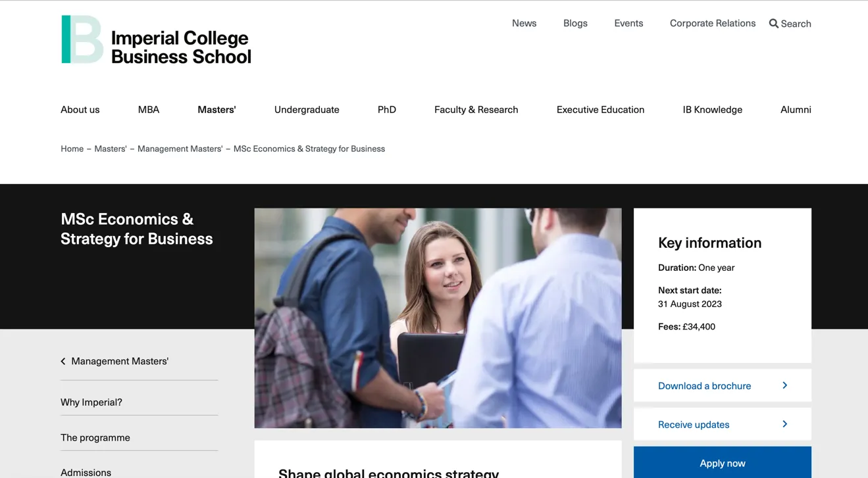
Task: Open the MBA navigation item
Action: [149, 110]
